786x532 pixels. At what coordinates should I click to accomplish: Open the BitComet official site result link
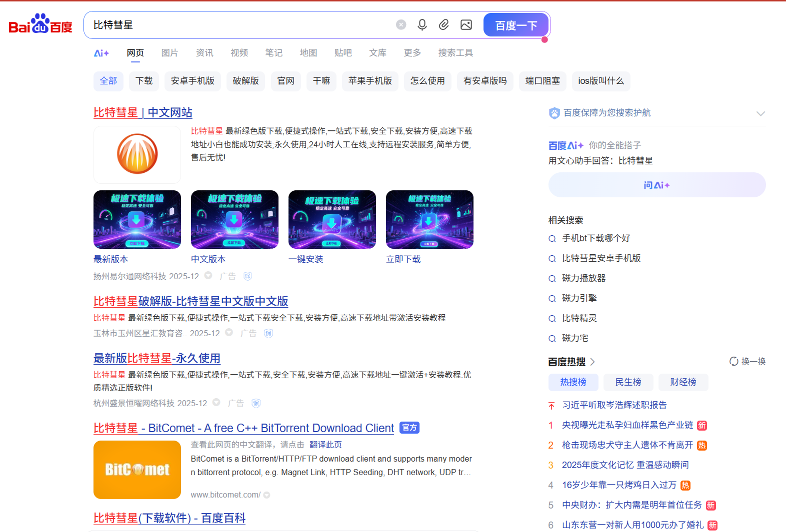[x=243, y=428]
